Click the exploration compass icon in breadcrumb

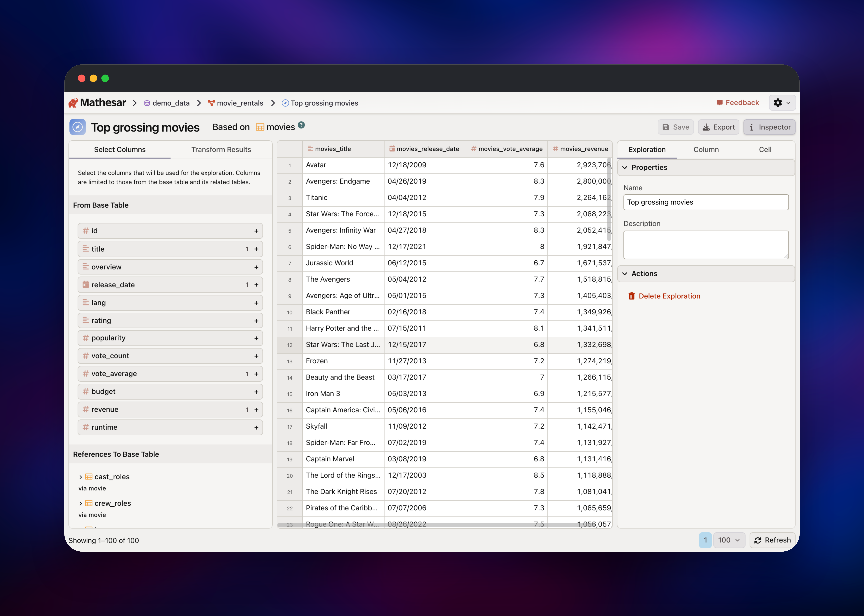(x=285, y=103)
